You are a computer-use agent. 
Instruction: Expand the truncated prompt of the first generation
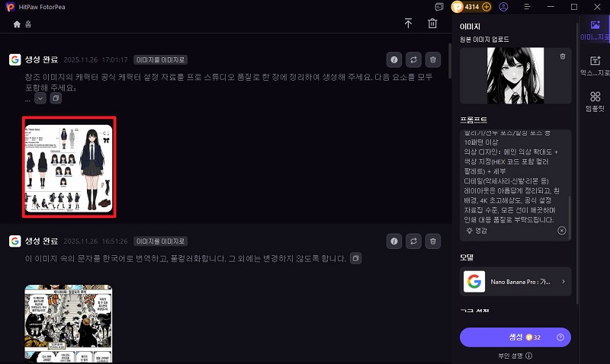(x=40, y=98)
